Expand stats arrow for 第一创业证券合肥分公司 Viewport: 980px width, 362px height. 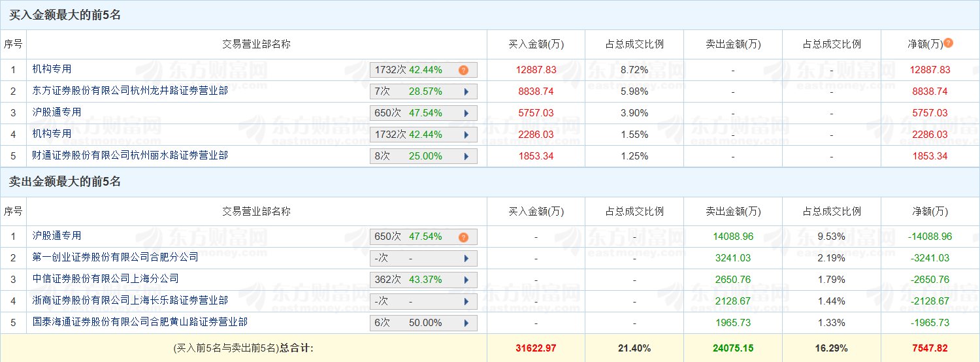(x=466, y=258)
